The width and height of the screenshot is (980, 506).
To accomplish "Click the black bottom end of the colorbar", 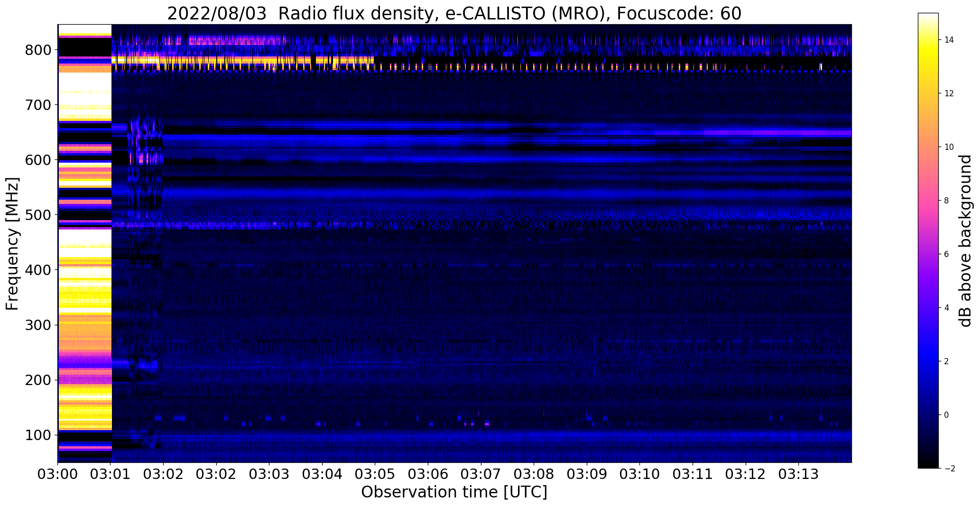I will tap(928, 464).
